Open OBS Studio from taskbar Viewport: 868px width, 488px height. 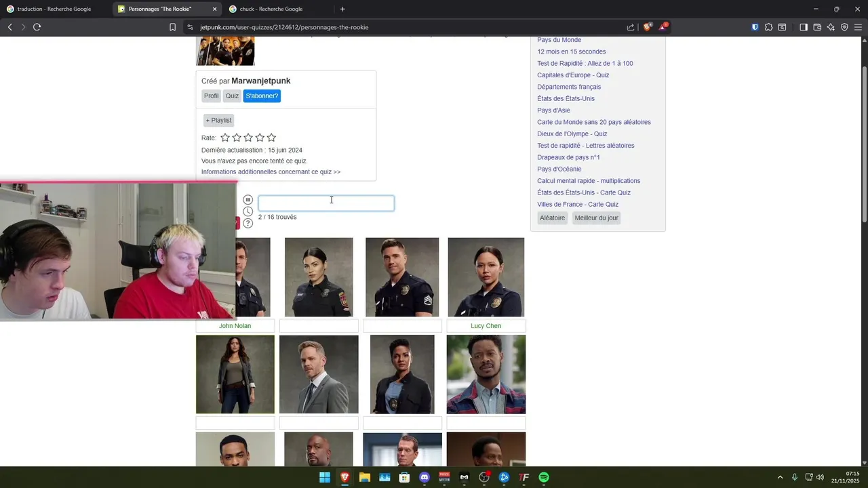484,477
